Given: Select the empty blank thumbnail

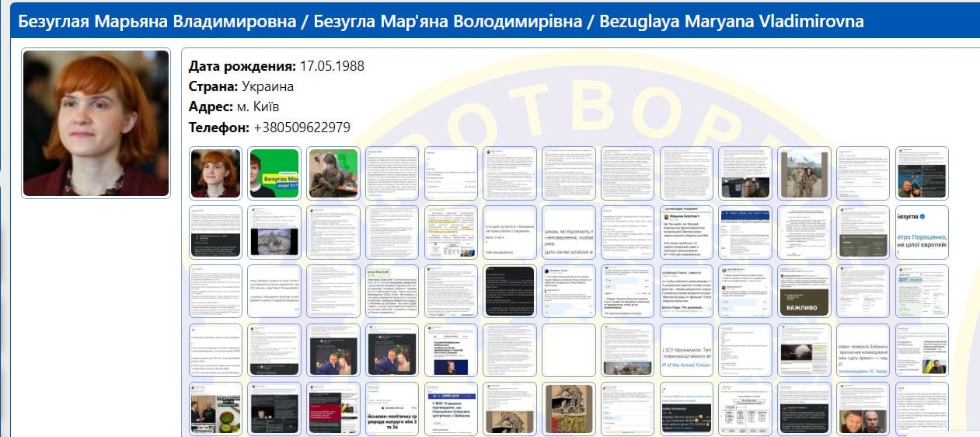Looking at the screenshot, I should [x=569, y=350].
